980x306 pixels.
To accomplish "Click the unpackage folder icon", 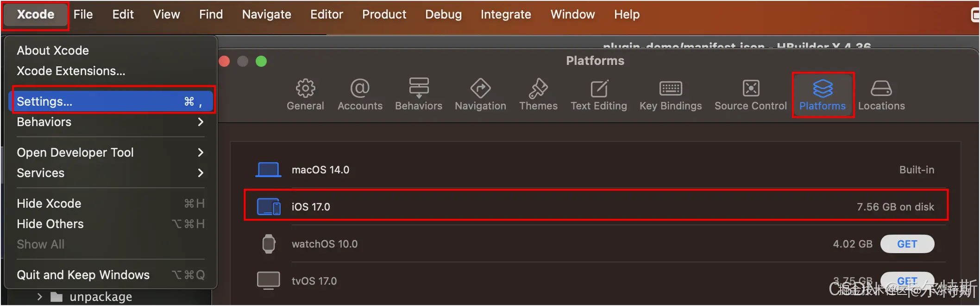I will (x=57, y=297).
